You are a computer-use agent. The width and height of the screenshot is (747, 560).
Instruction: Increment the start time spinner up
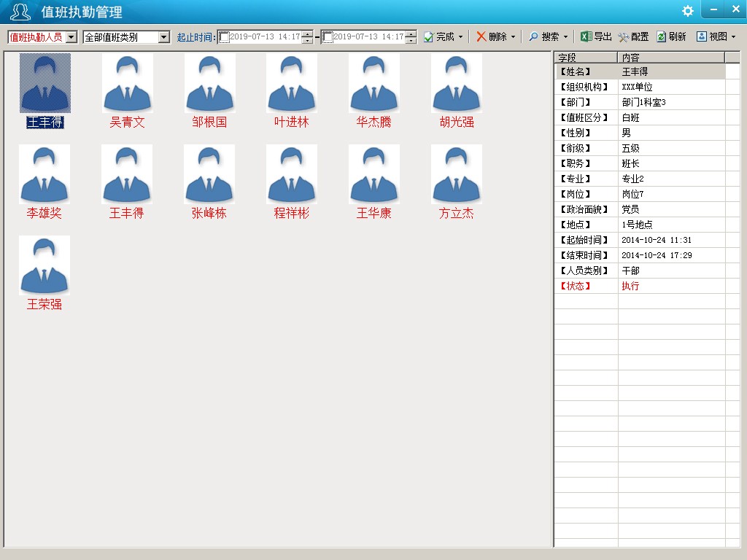pyautogui.click(x=308, y=34)
